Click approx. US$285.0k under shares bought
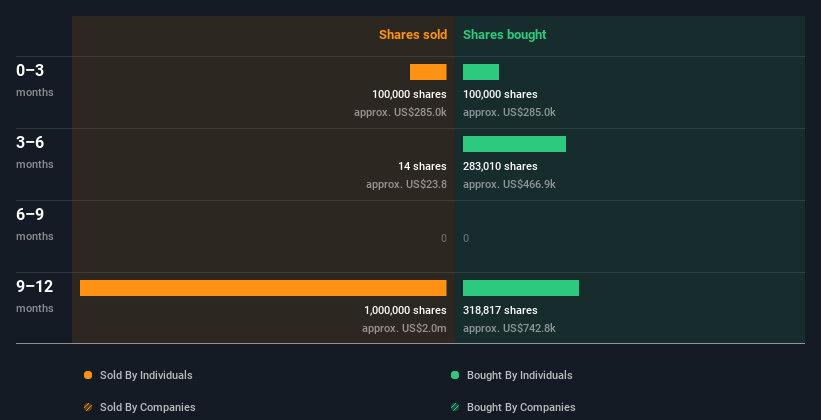 509,112
